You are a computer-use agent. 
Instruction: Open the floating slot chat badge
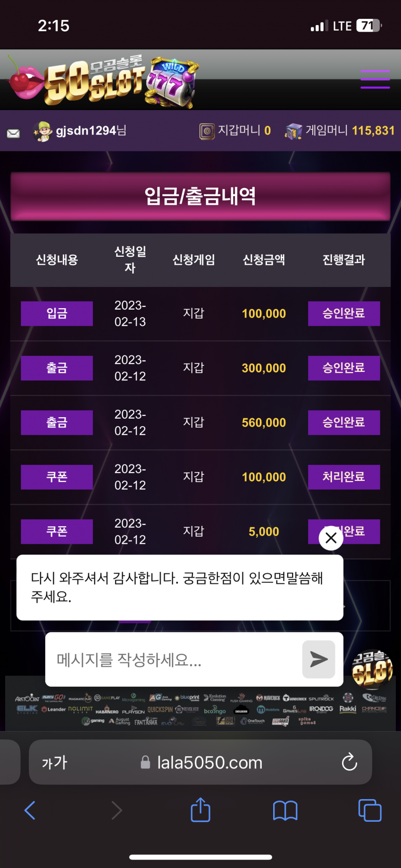click(x=372, y=669)
